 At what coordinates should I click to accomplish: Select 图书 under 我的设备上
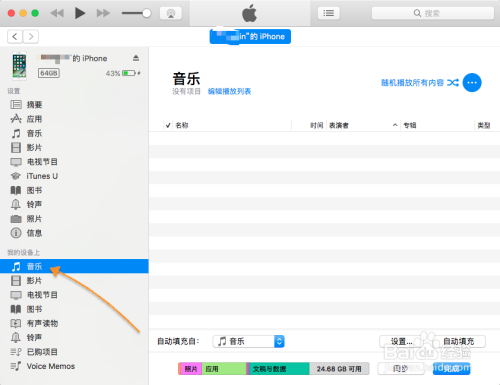tap(74, 309)
